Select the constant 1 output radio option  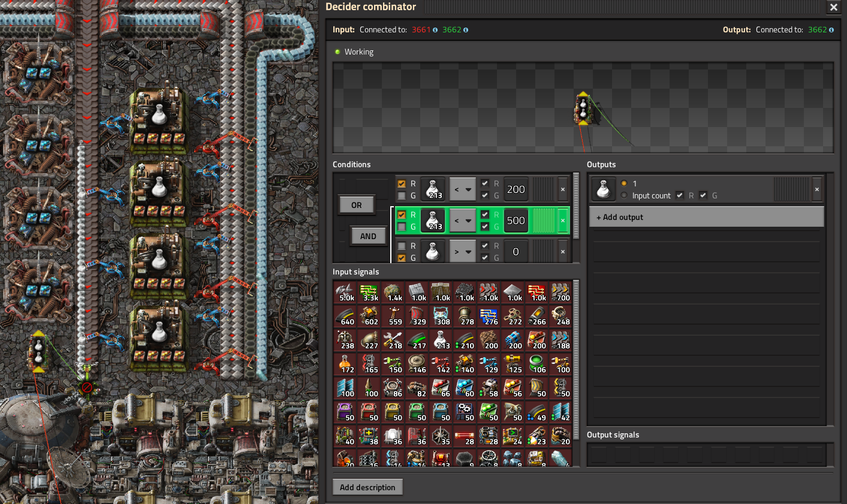624,183
